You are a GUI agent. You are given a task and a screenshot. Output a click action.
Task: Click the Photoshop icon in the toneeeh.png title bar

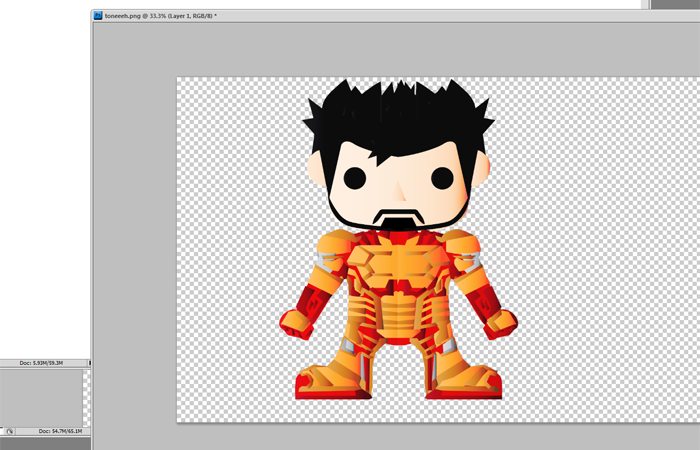click(98, 16)
